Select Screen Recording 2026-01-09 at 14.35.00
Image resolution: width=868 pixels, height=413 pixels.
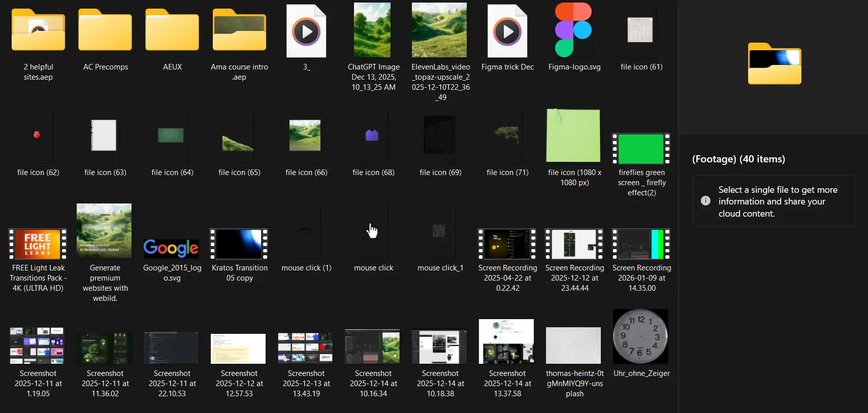641,244
